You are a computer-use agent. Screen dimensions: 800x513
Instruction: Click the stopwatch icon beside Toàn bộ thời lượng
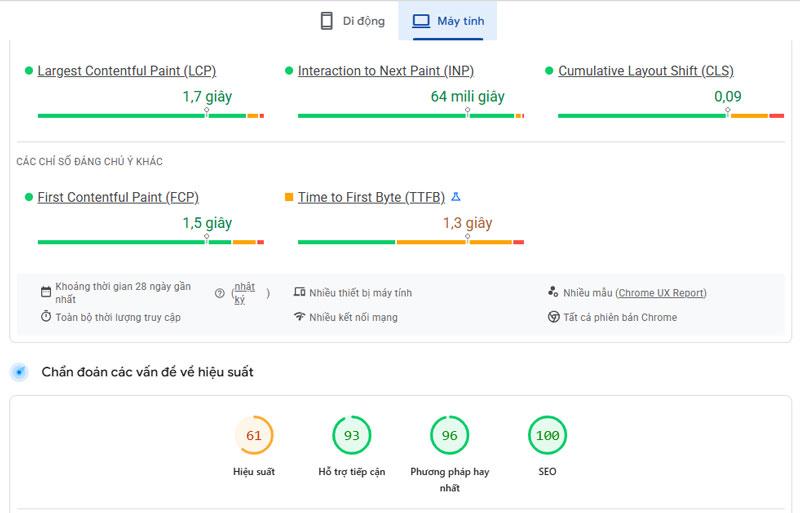tap(46, 316)
